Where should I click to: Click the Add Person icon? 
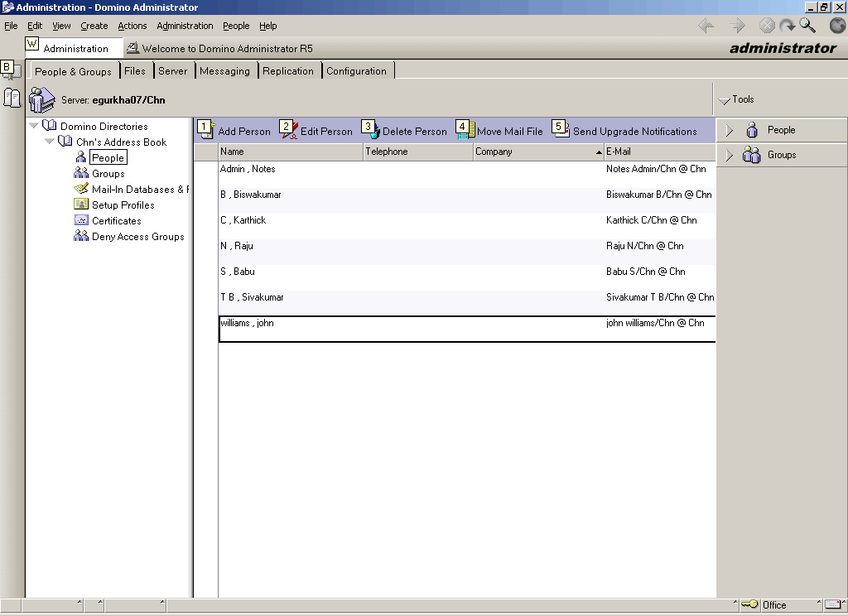pyautogui.click(x=206, y=130)
